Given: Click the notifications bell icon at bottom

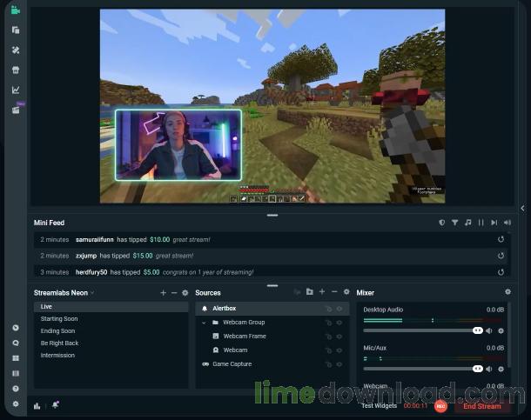Looking at the screenshot, I should pyautogui.click(x=56, y=405).
